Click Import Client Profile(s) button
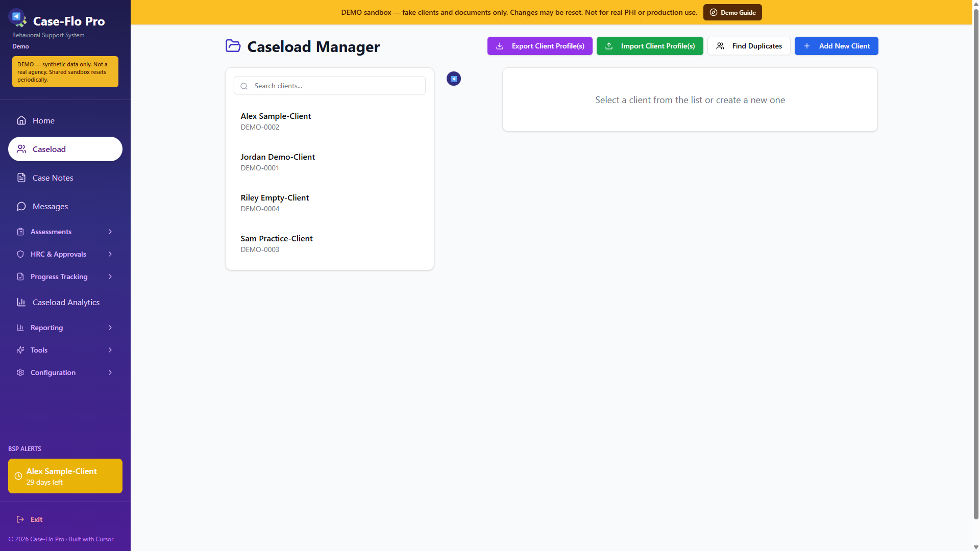980x551 pixels. tap(650, 46)
